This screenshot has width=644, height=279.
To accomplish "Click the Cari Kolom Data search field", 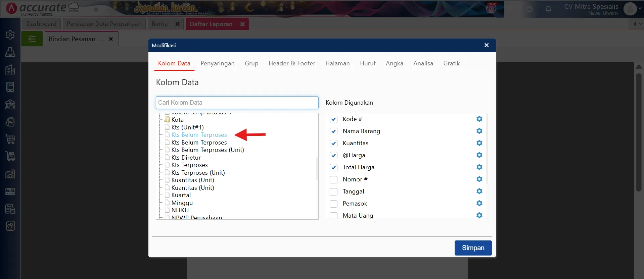I will click(237, 103).
